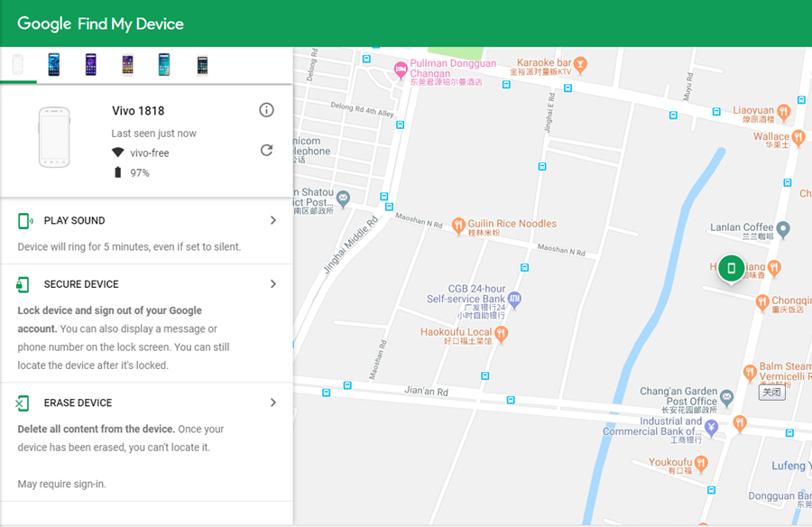Click the Vivo 1818 device name

click(x=138, y=111)
